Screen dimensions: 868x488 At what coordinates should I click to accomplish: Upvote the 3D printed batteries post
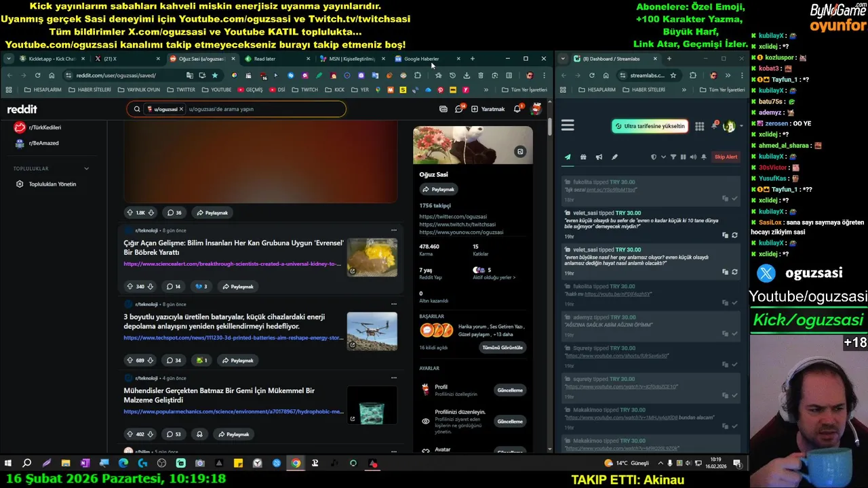pyautogui.click(x=130, y=360)
